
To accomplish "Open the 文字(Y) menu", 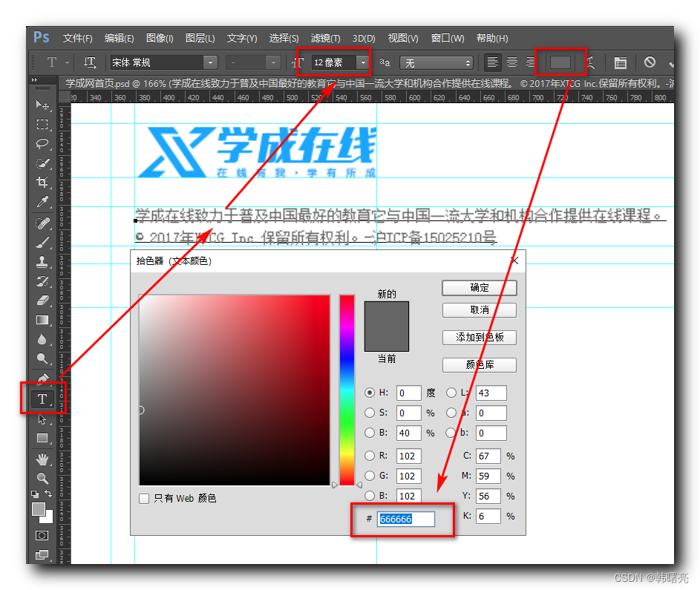I will [242, 39].
